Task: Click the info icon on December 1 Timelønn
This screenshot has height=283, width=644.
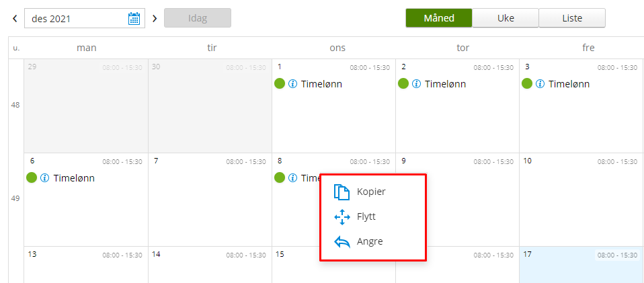Action: [292, 84]
